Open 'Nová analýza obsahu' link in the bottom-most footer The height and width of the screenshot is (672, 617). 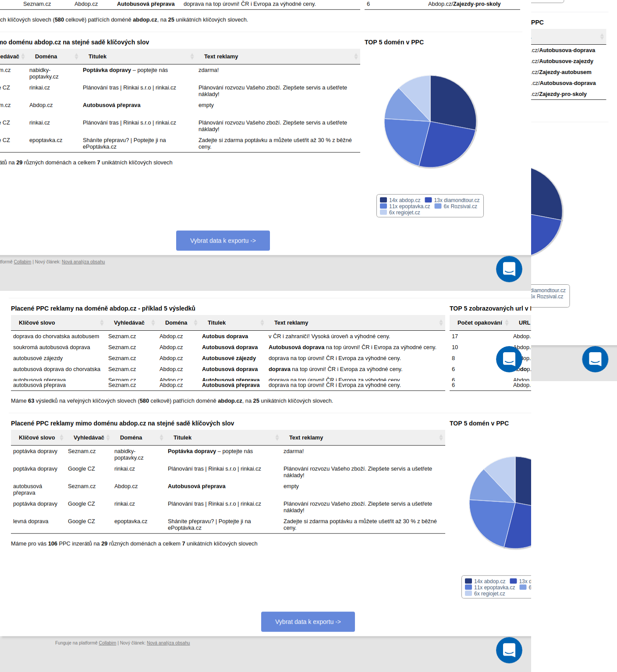coord(168,643)
